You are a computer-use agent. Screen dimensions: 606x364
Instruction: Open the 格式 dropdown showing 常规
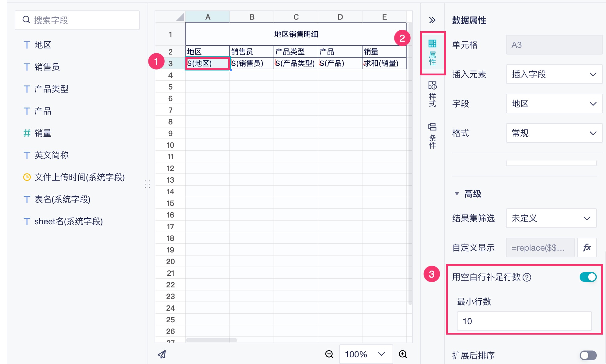click(x=554, y=133)
